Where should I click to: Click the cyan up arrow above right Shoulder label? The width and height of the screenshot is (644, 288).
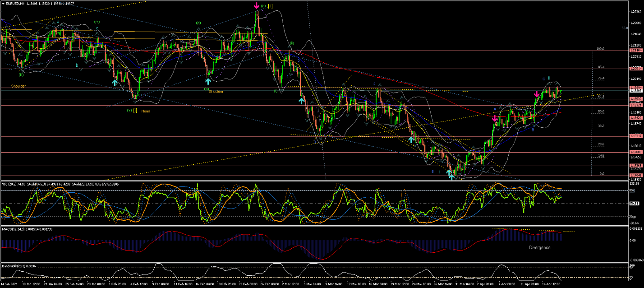coord(208,81)
